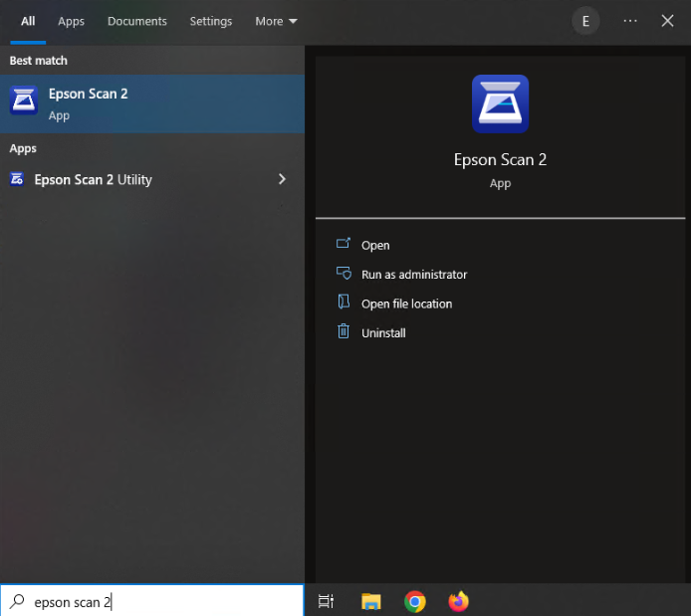
Task: Click the Run as administrator shield icon
Action: [x=344, y=273]
